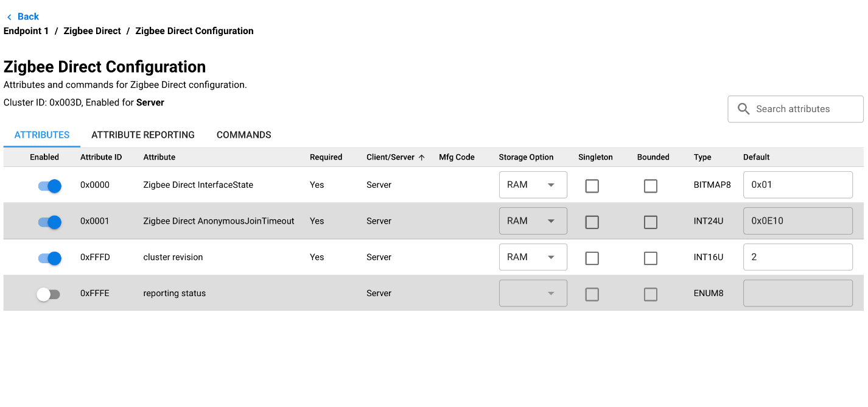Check Singleton for Zigbee Direct InterfaceState
Viewport: 868px width, 407px height.
pyautogui.click(x=592, y=186)
